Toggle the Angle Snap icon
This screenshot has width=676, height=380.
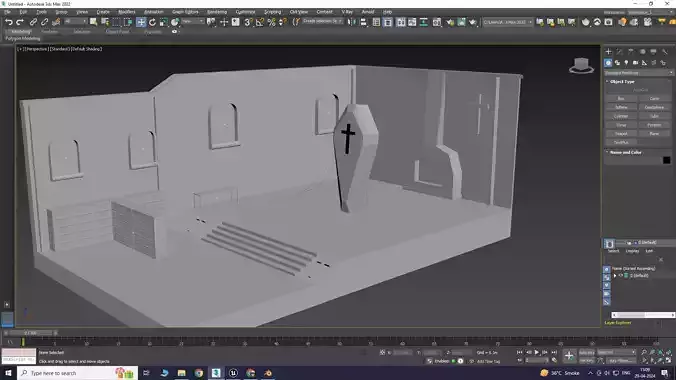[x=260, y=22]
